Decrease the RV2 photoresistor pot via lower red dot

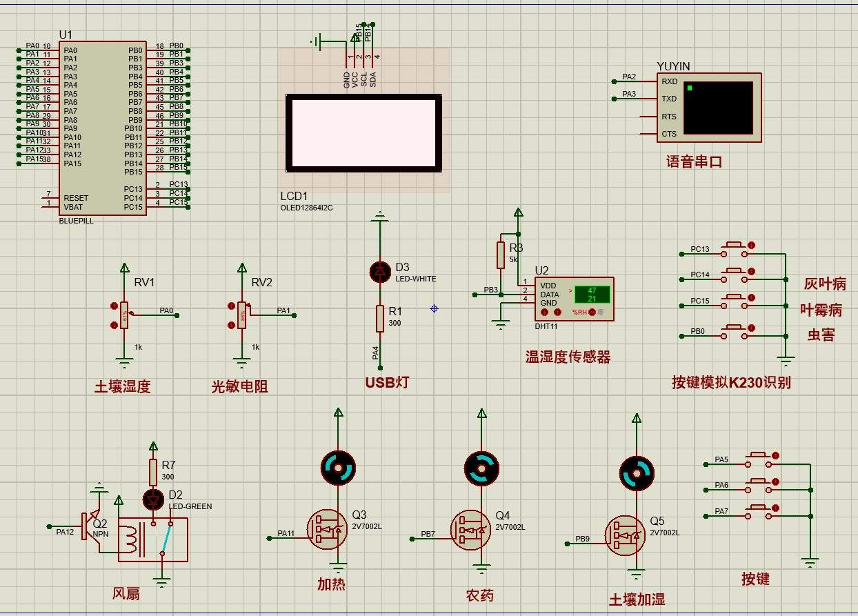(231, 325)
